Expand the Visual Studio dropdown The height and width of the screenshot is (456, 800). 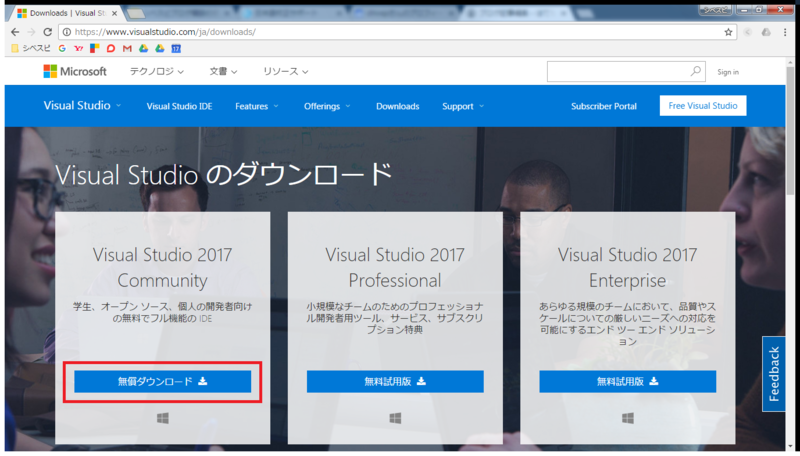(82, 106)
